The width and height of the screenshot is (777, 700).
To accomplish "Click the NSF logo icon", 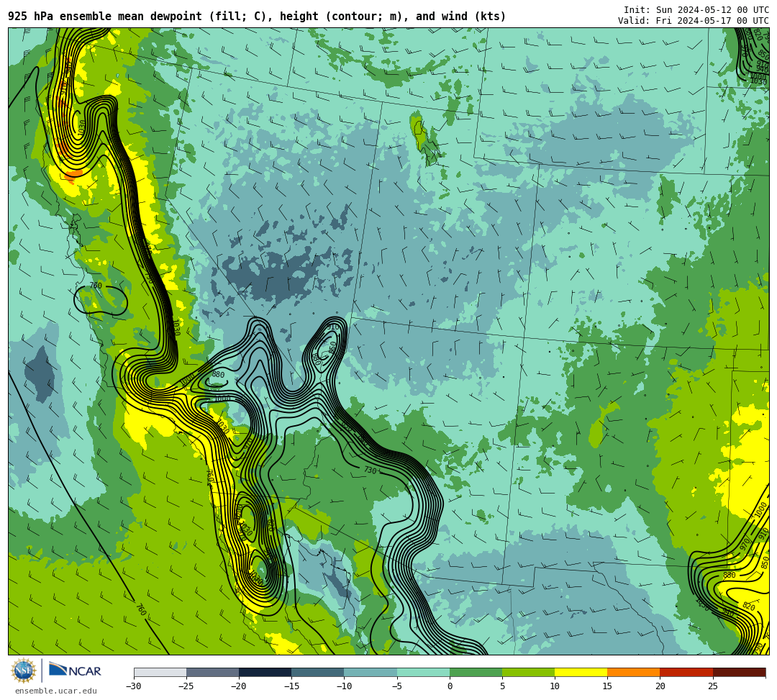I will pyautogui.click(x=23, y=671).
